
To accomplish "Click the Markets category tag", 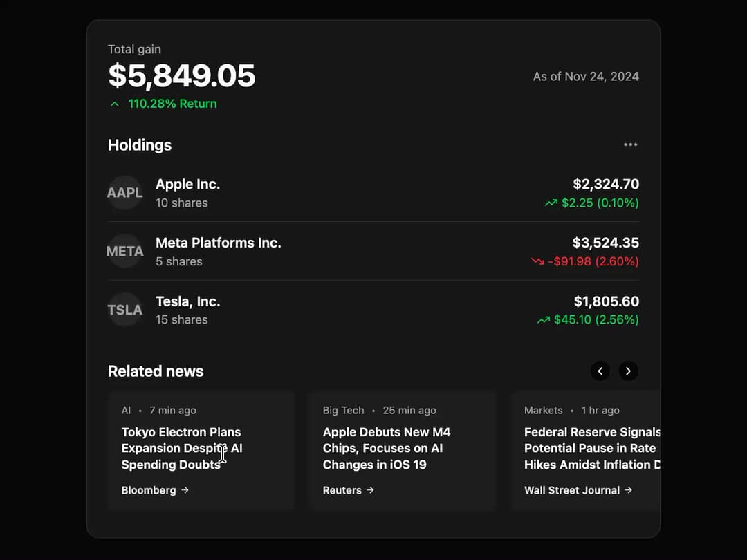I will pos(543,411).
